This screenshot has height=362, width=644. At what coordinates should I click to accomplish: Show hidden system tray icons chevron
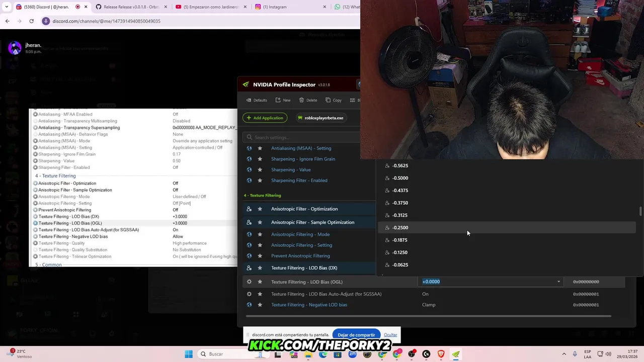click(564, 354)
